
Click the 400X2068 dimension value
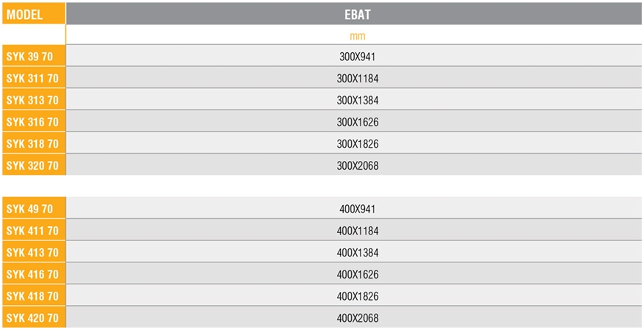coord(358,318)
